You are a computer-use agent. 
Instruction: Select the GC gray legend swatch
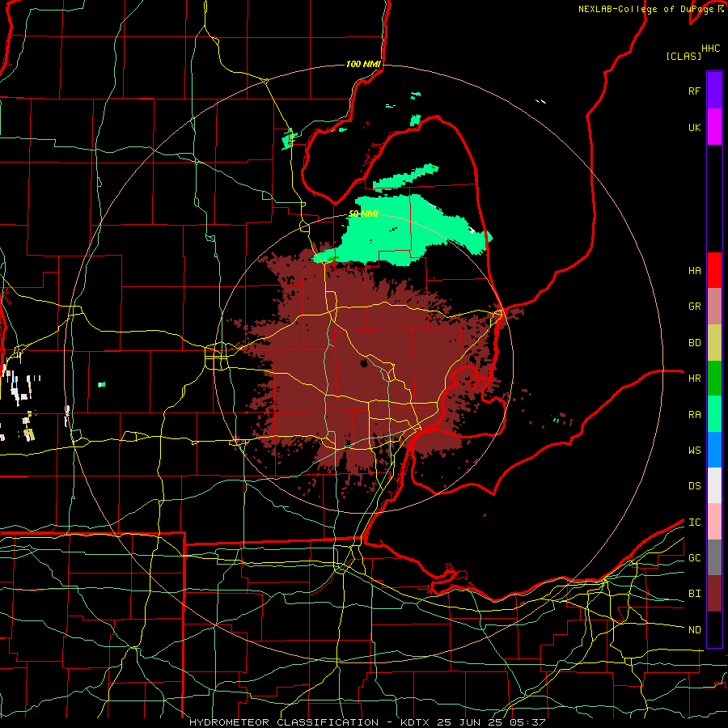(714, 557)
